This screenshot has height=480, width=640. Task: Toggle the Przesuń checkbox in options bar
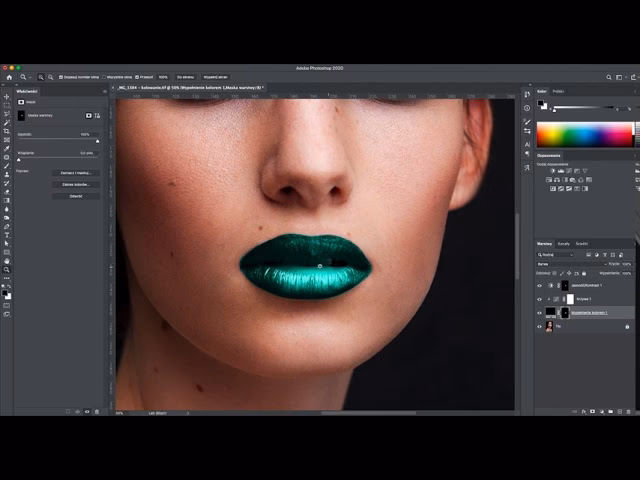click(x=135, y=77)
